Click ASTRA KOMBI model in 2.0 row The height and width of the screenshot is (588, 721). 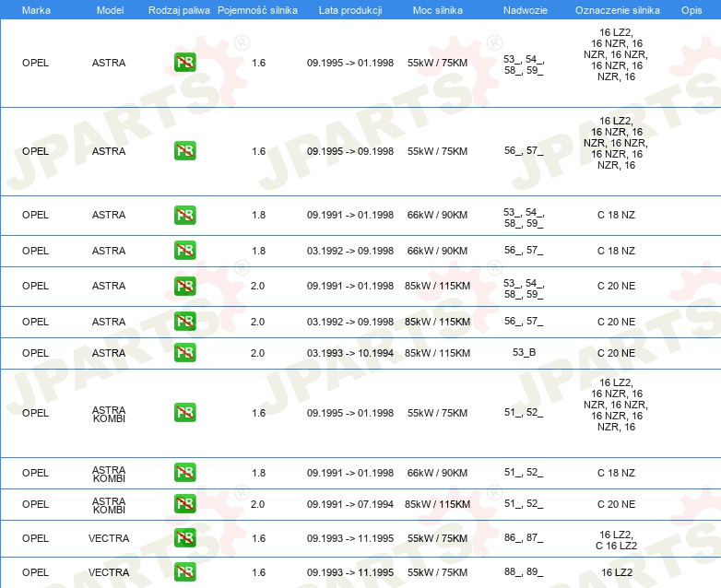pos(109,505)
